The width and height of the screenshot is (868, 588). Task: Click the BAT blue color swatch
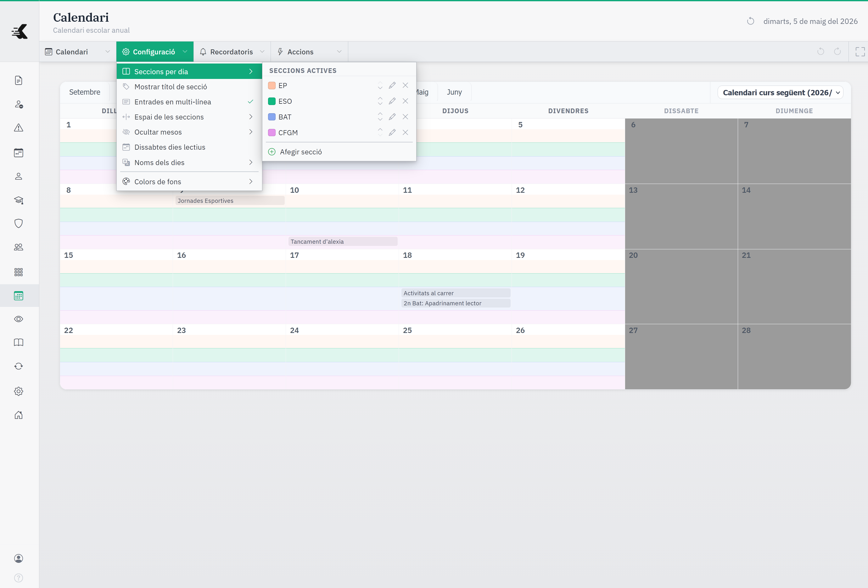[x=272, y=117]
